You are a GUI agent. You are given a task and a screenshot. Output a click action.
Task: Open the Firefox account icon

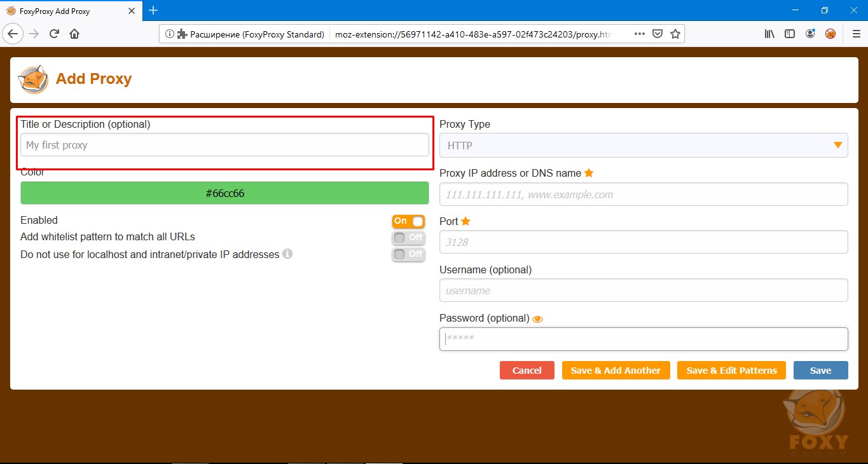[x=810, y=34]
